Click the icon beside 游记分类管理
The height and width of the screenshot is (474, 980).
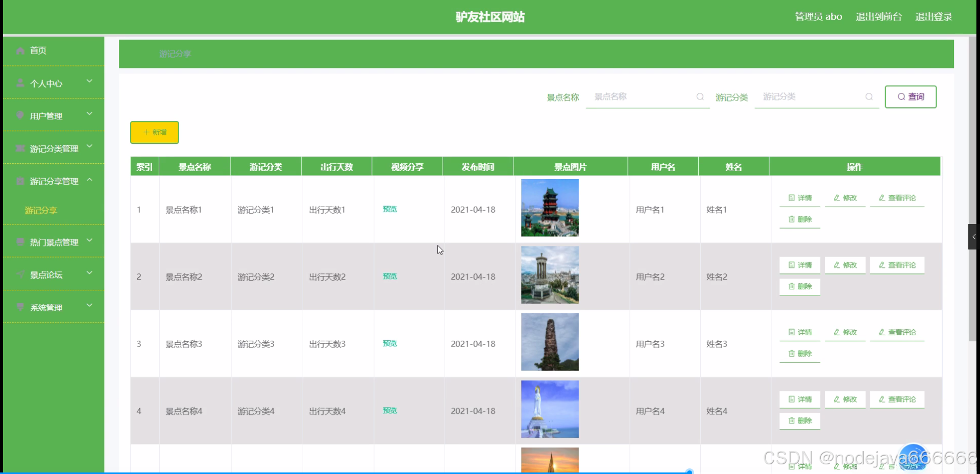[20, 148]
